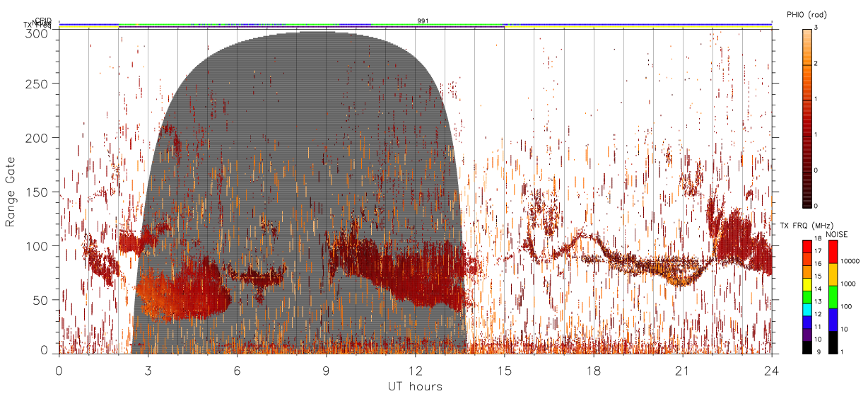Click the red segment of the NOISE legend
This screenshot has width=868, height=401.
(833, 252)
